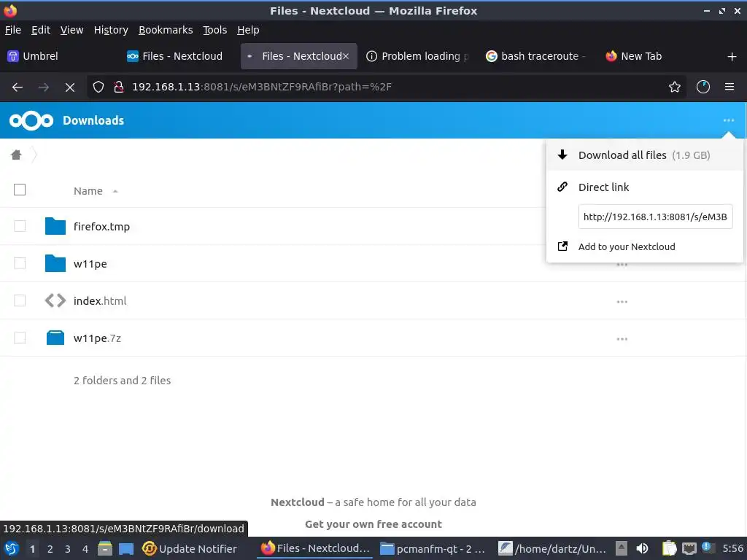This screenshot has height=560, width=747.
Task: Click the Direct link label
Action: click(x=603, y=187)
